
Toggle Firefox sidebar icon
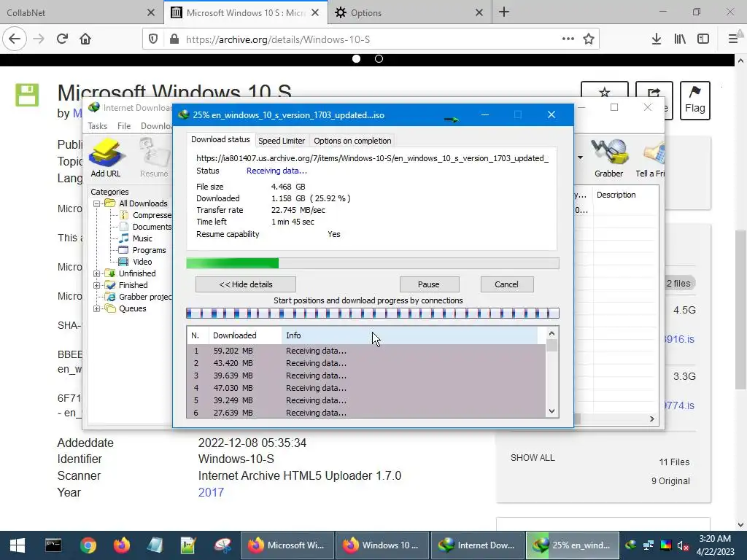(x=703, y=39)
